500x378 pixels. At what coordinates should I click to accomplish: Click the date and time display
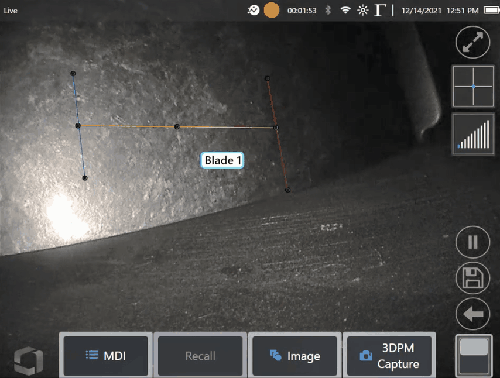coord(440,11)
